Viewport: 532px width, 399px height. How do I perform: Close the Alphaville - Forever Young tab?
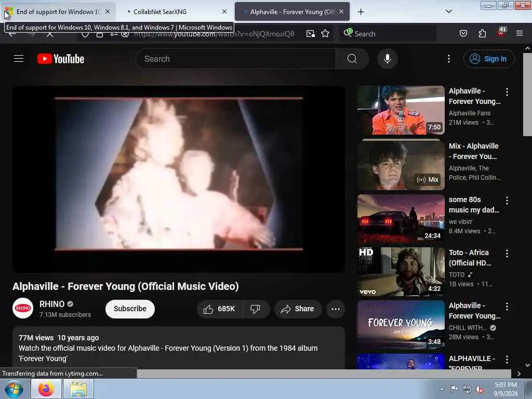point(341,11)
